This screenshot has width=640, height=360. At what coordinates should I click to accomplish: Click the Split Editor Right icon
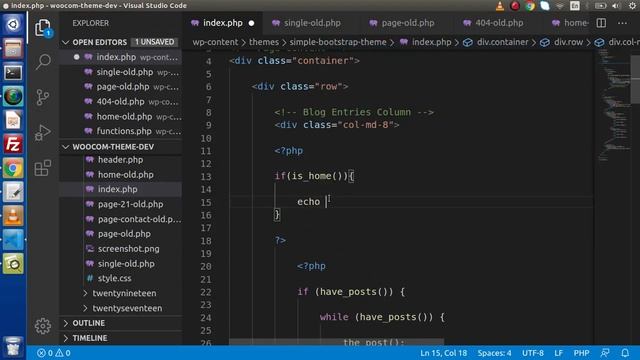pyautogui.click(x=601, y=23)
